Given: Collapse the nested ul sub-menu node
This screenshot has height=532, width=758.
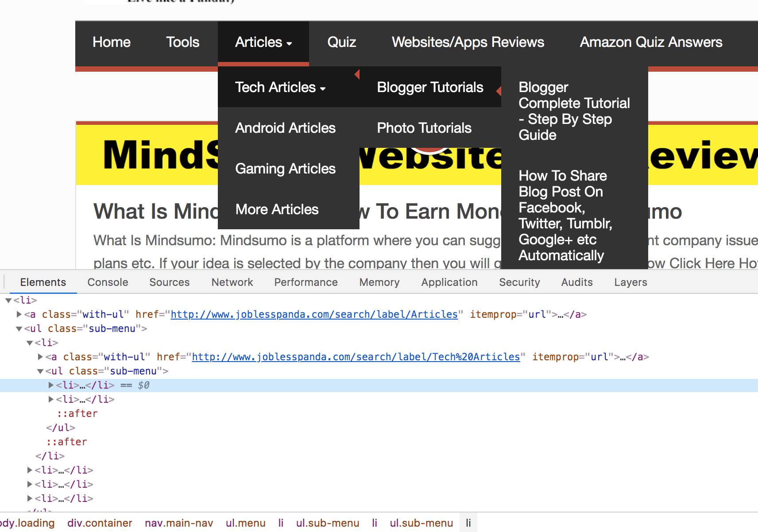Looking at the screenshot, I should 40,371.
